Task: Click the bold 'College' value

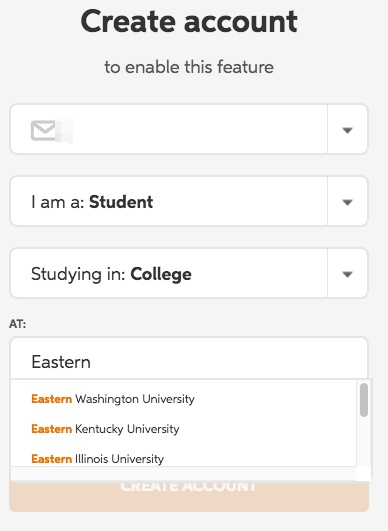Action: click(161, 275)
